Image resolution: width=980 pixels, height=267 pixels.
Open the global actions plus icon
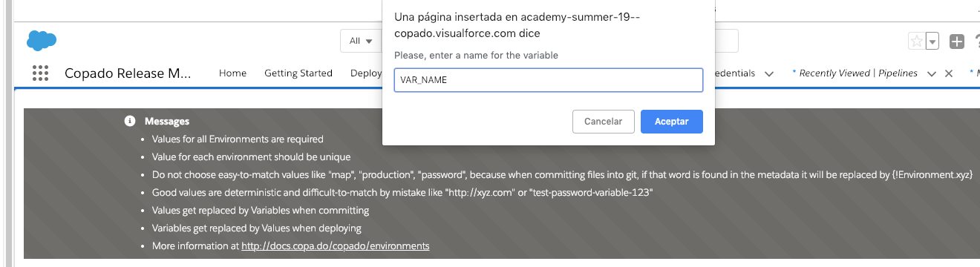pos(957,42)
